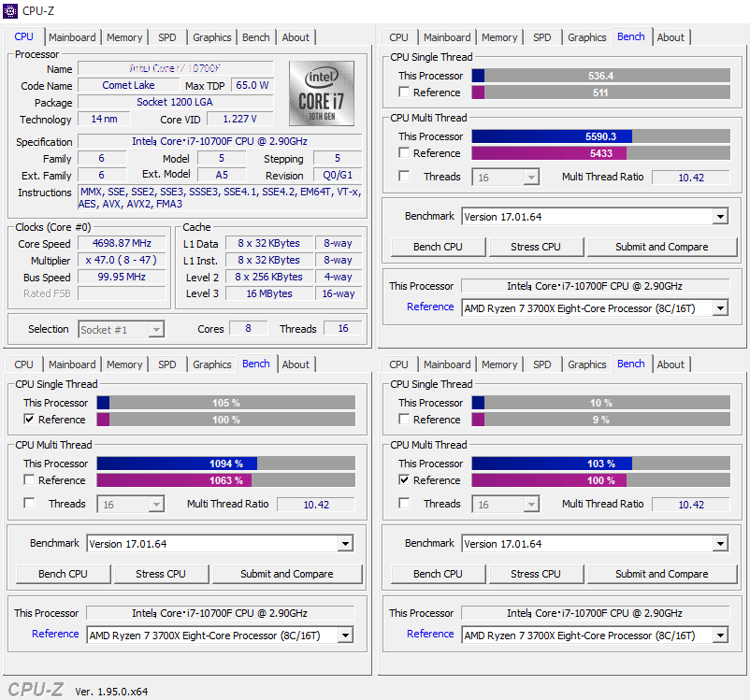Select the SPD tab in the upper-left panel
The height and width of the screenshot is (700, 750).
(x=167, y=37)
